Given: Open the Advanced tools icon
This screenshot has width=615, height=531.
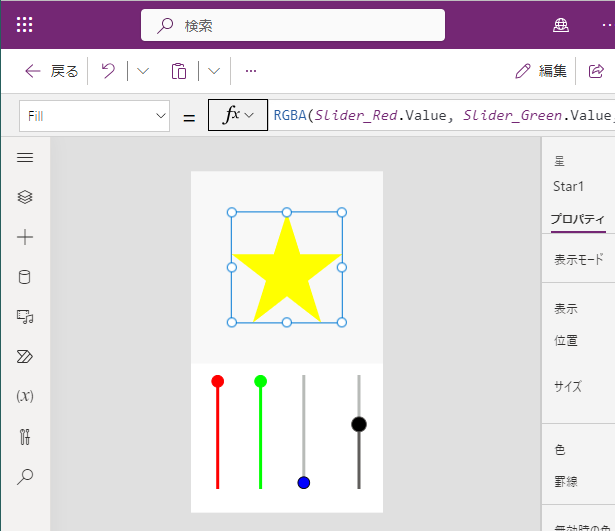Looking at the screenshot, I should click(25, 436).
